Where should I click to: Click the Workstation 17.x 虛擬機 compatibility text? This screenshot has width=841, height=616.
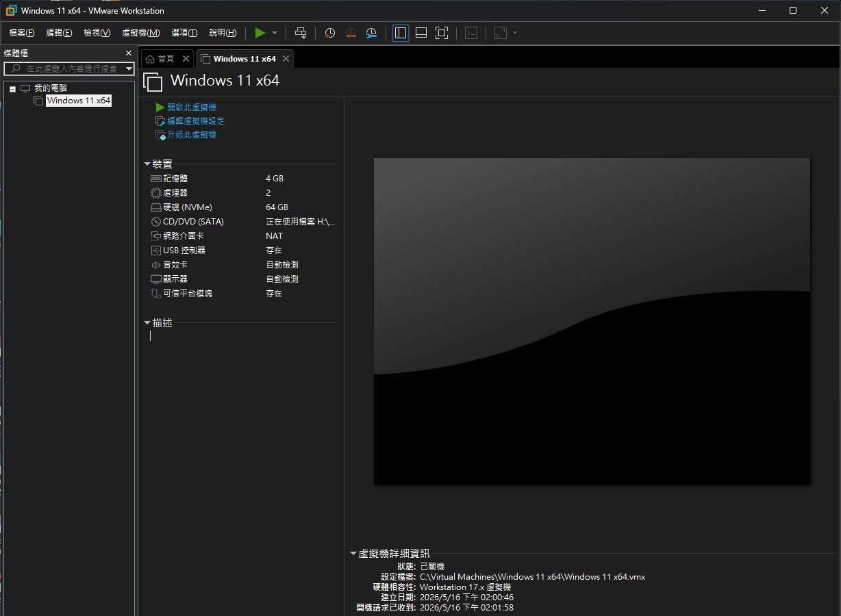pyautogui.click(x=465, y=587)
